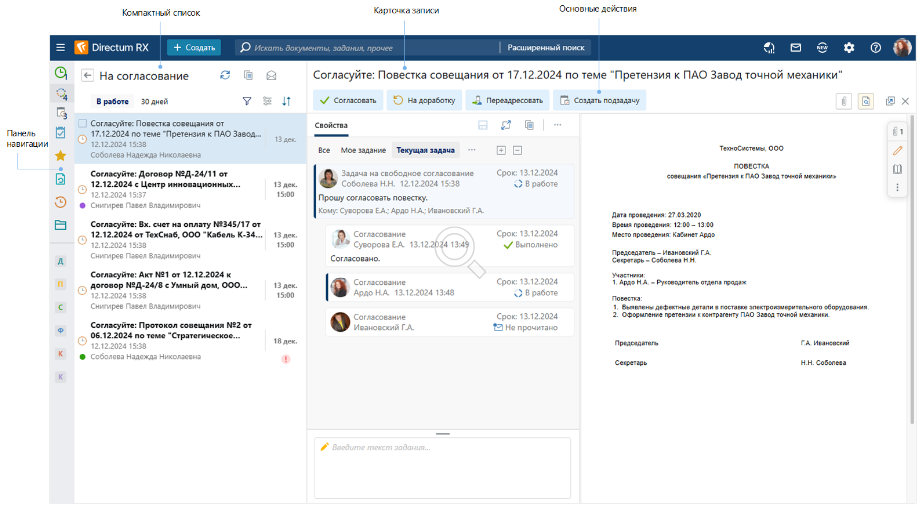Click the help question mark icon

pyautogui.click(x=876, y=47)
